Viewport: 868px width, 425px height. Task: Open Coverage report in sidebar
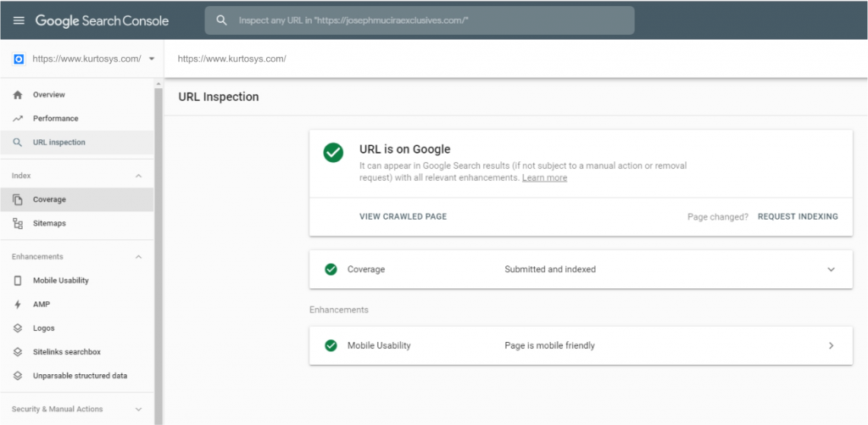tap(77, 199)
